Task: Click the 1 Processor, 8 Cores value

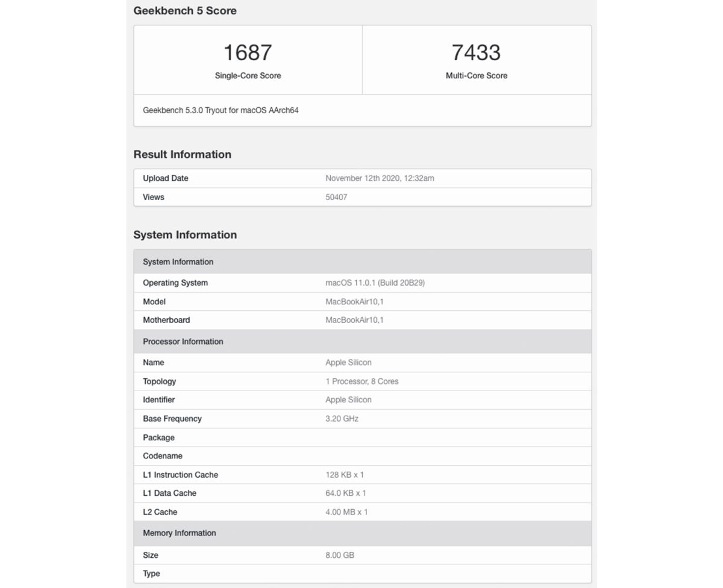Action: tap(362, 381)
